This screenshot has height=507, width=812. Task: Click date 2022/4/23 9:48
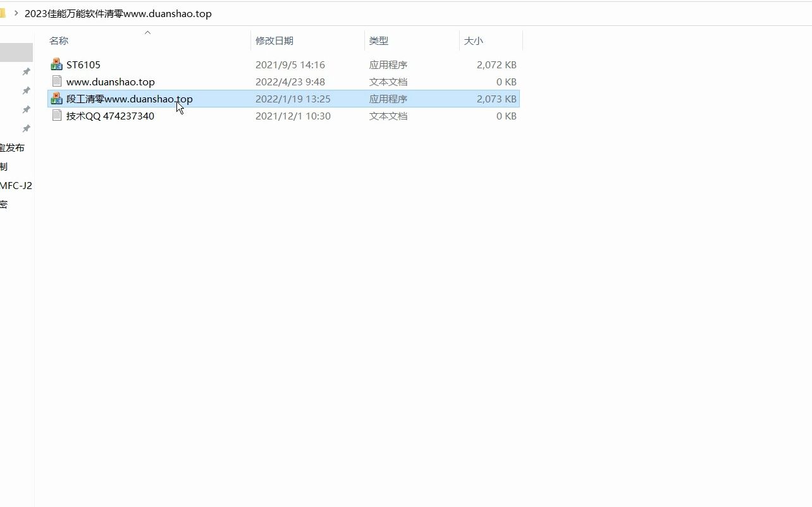[290, 82]
